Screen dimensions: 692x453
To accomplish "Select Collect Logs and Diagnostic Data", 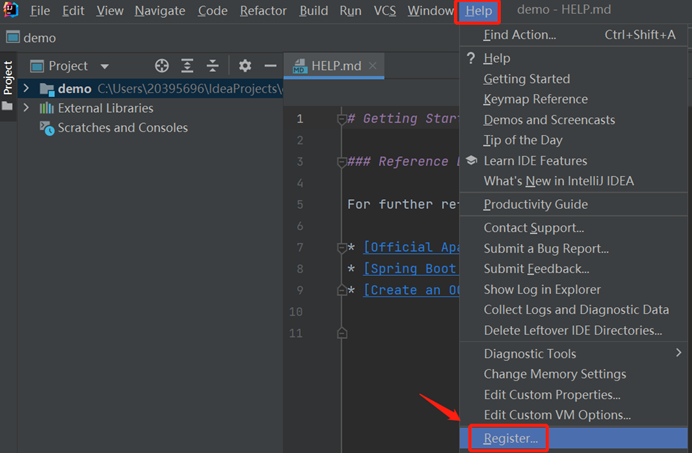I will coord(574,310).
